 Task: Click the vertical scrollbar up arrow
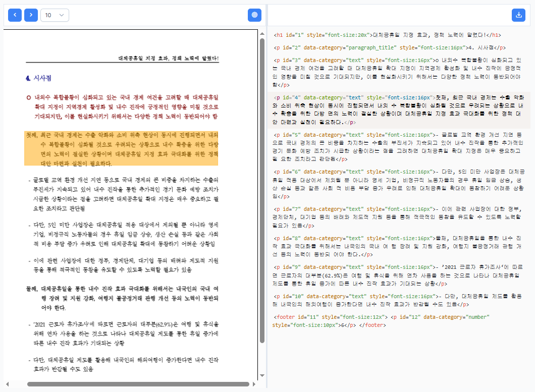pyautogui.click(x=262, y=33)
